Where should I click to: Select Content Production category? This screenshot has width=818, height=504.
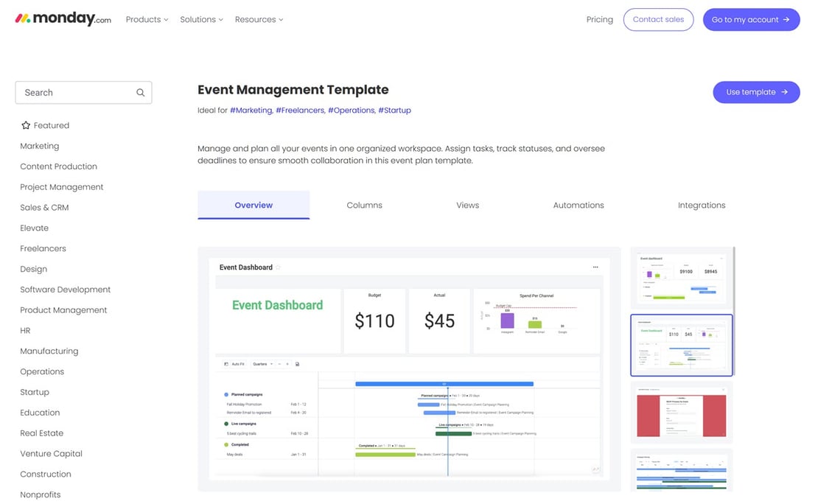[x=58, y=166]
